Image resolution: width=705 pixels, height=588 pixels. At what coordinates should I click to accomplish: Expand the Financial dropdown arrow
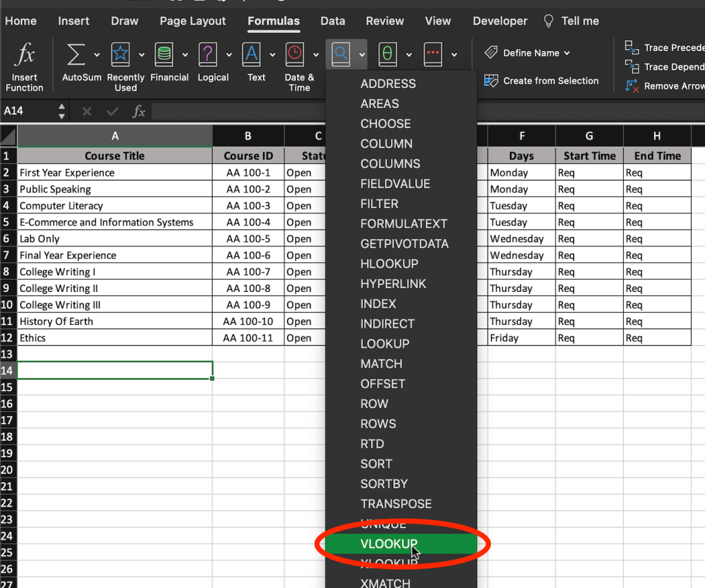tap(185, 55)
